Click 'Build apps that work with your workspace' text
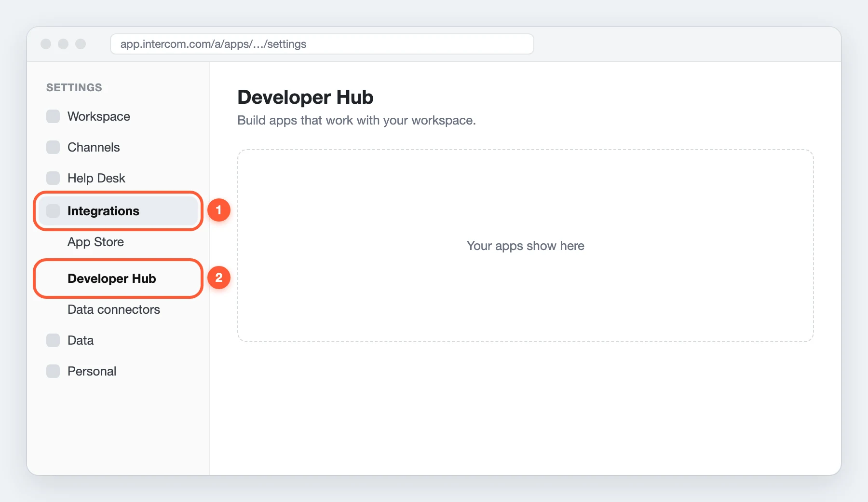This screenshot has height=502, width=868. pos(356,120)
